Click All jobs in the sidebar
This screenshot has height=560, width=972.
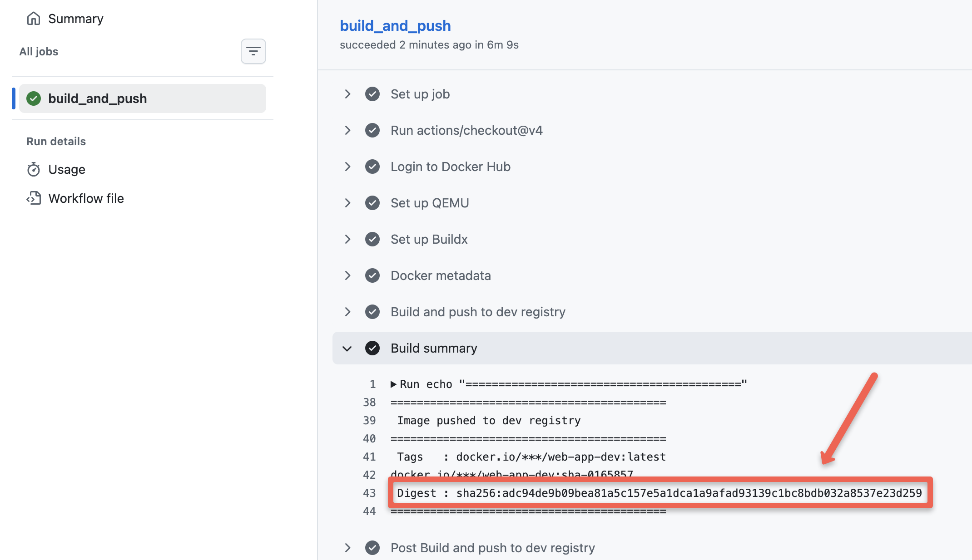(39, 51)
